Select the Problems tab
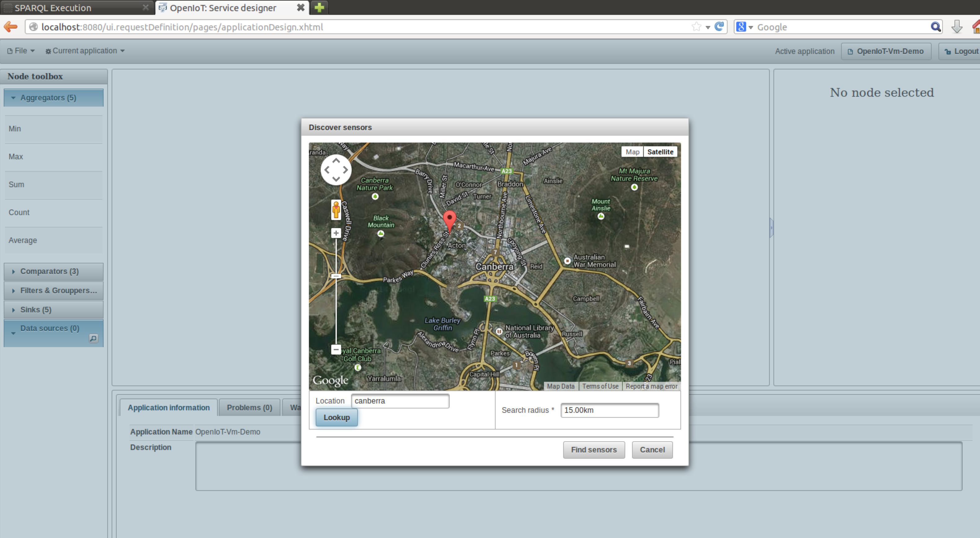 [x=249, y=407]
